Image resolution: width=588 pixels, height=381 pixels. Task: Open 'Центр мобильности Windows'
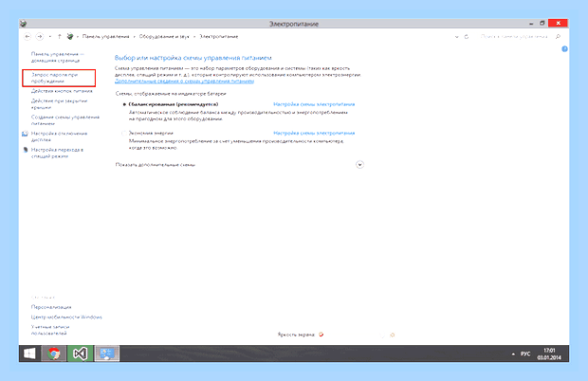[66, 317]
